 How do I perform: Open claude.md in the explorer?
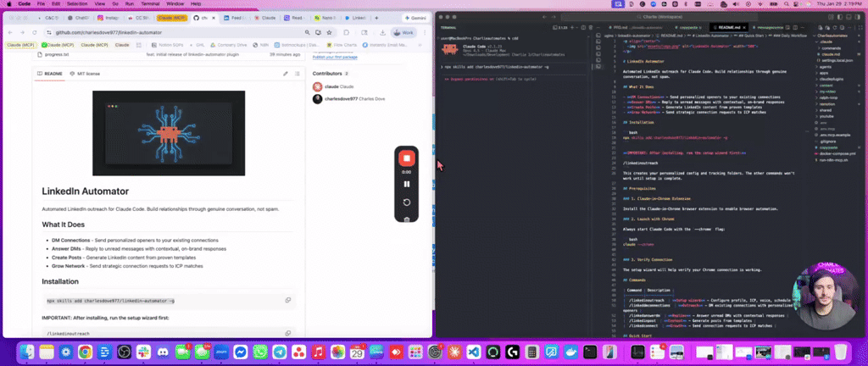coord(831,54)
